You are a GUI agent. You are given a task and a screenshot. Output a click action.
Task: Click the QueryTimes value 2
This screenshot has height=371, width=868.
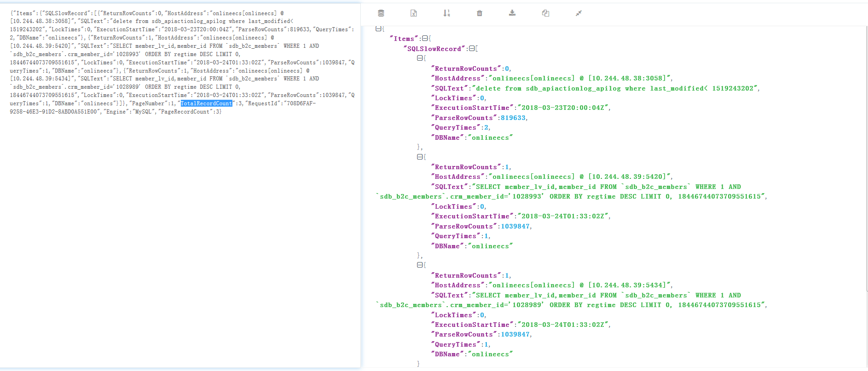click(x=486, y=127)
